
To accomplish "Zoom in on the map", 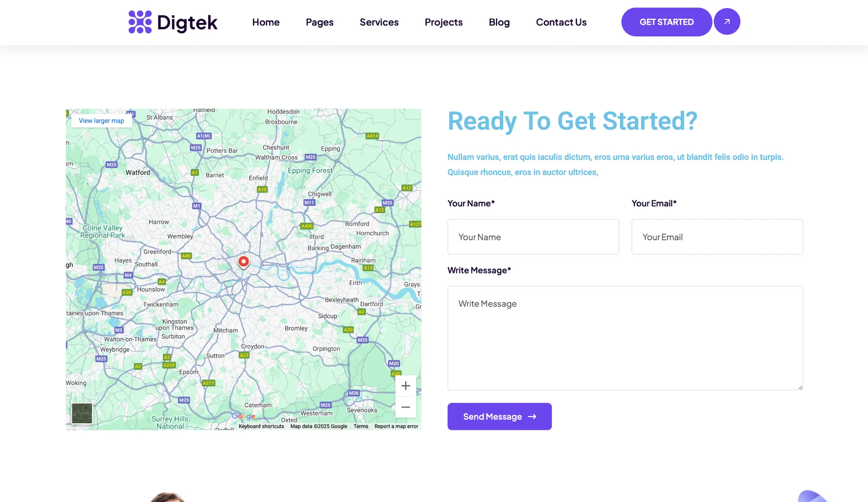I will coord(406,386).
